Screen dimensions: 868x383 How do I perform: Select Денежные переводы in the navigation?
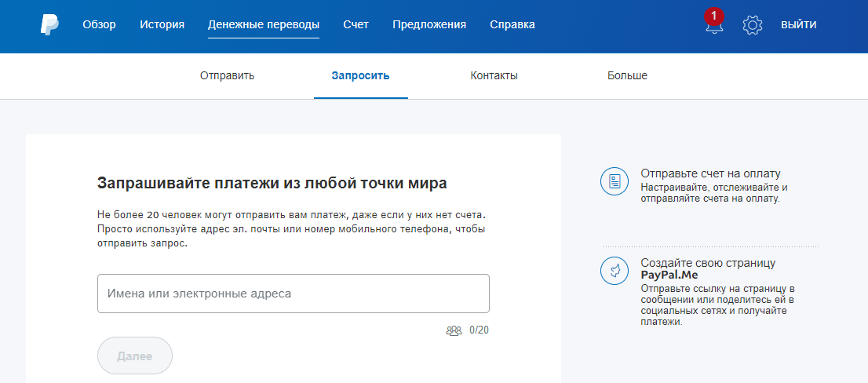click(x=264, y=24)
